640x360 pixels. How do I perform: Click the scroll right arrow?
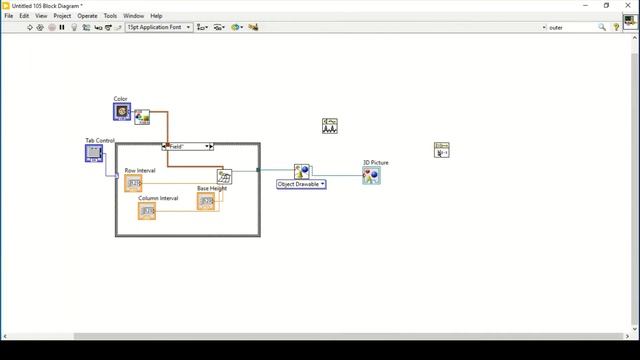click(x=627, y=336)
